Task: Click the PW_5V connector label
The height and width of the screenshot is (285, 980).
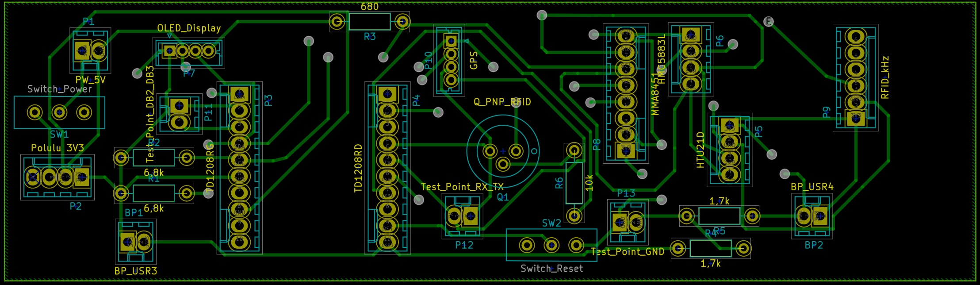Action: tap(90, 80)
